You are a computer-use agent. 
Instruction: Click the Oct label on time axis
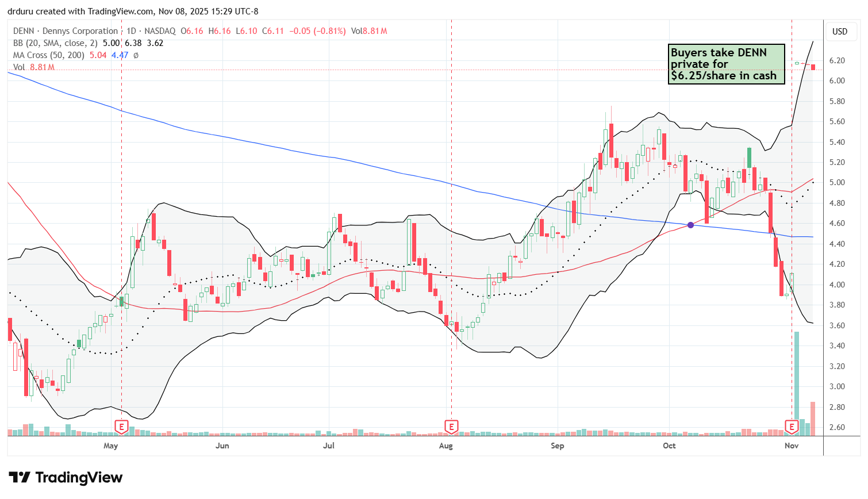point(669,446)
